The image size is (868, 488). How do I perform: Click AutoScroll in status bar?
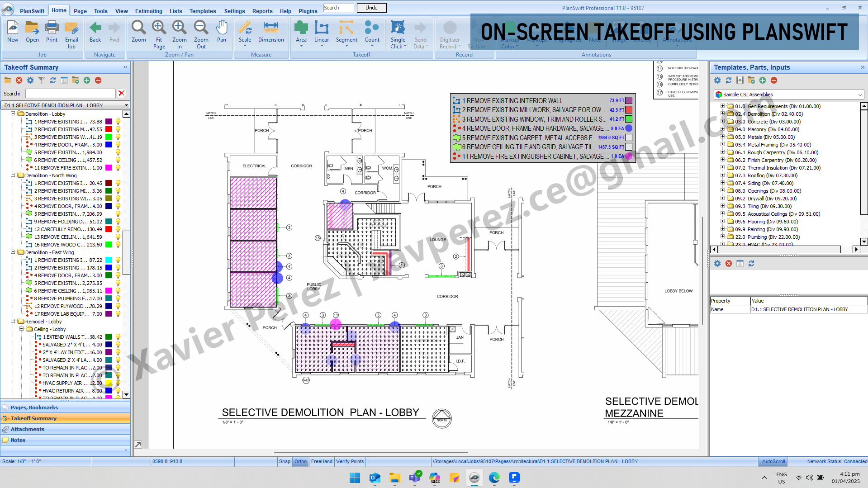coord(773,461)
